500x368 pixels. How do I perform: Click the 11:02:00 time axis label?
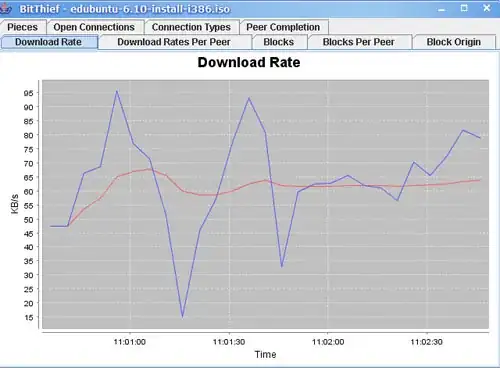(x=328, y=342)
